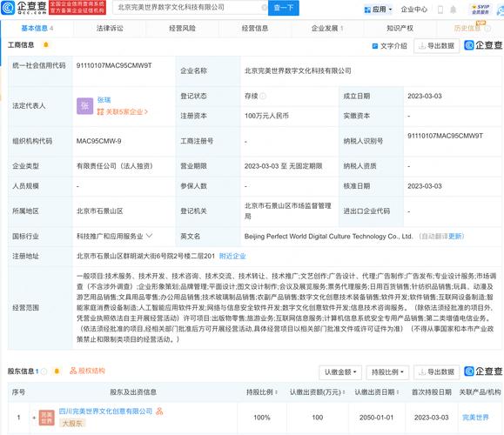
Task: Click registered capital 100万元人民币
Action: [x=266, y=116]
